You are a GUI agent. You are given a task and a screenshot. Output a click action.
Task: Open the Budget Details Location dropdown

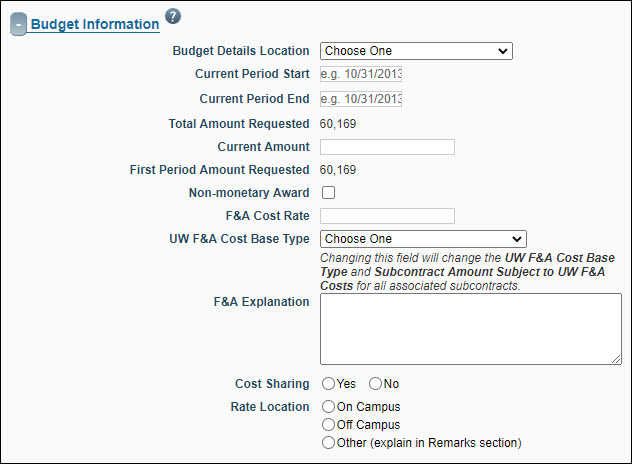tap(416, 51)
